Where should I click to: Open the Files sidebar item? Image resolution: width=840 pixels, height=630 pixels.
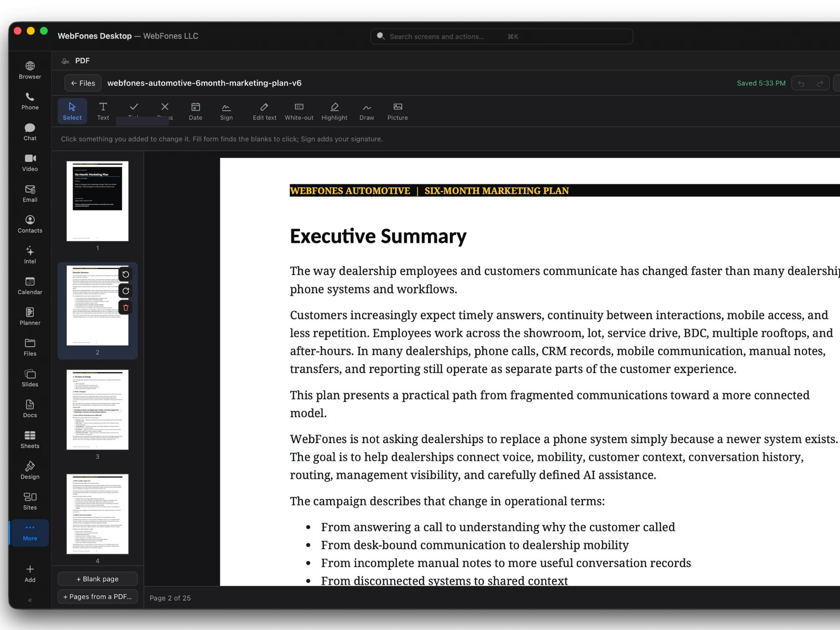30,347
